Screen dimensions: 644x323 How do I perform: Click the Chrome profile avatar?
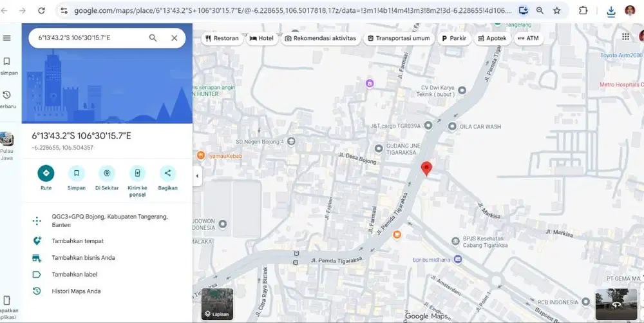tap(630, 11)
